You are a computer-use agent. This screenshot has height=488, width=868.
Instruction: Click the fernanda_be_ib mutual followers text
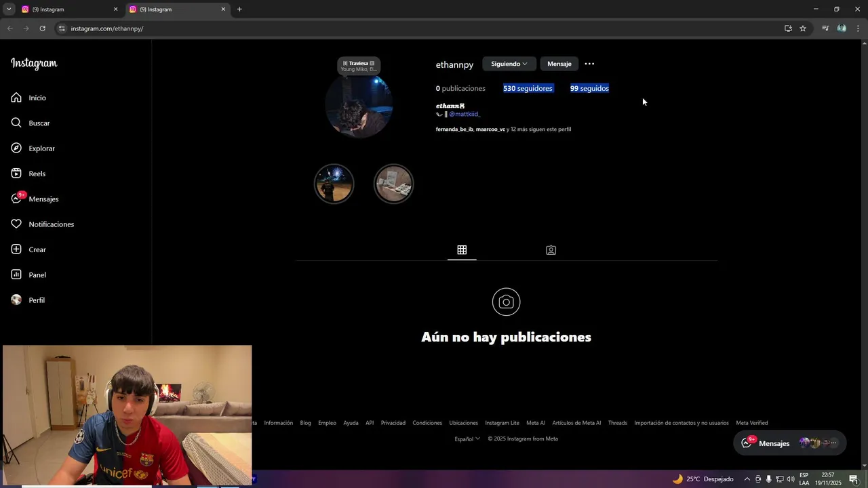click(454, 129)
